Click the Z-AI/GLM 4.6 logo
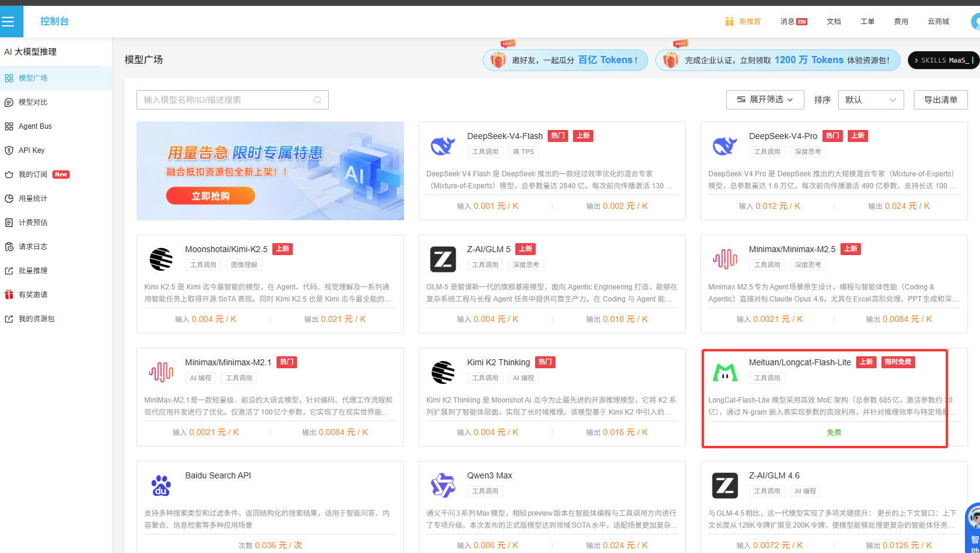Viewport: 980px width, 553px height. coord(725,486)
